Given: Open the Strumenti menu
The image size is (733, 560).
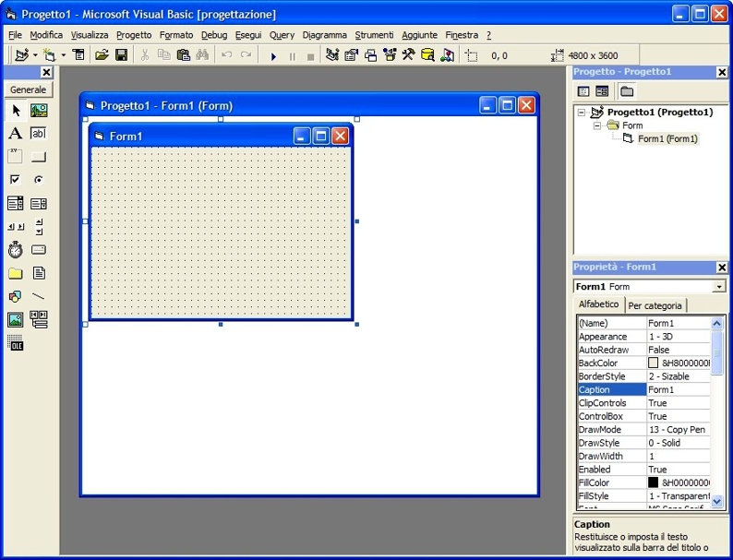Looking at the screenshot, I should click(x=374, y=35).
